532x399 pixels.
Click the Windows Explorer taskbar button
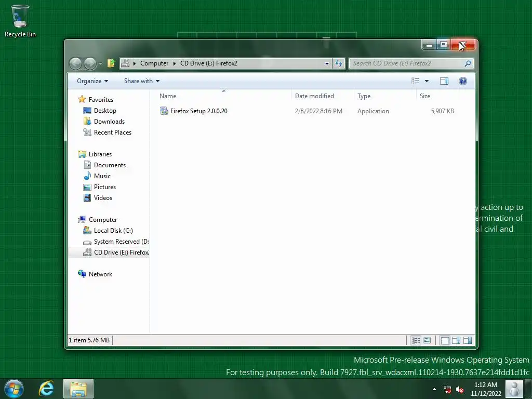[x=78, y=389]
